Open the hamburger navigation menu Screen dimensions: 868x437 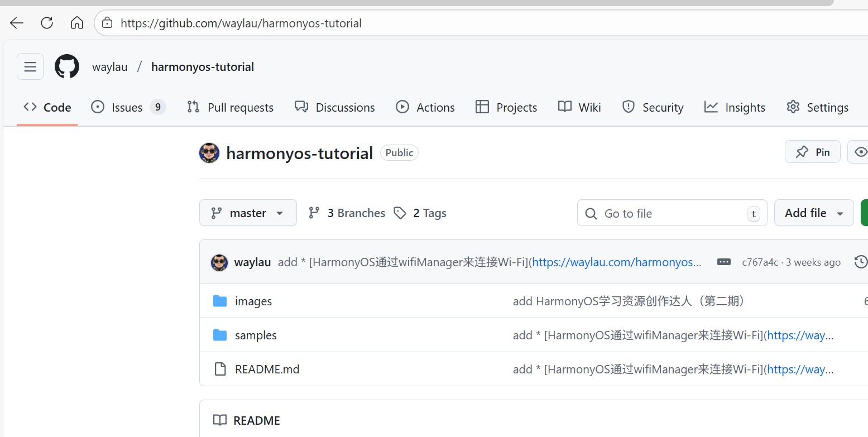30,67
